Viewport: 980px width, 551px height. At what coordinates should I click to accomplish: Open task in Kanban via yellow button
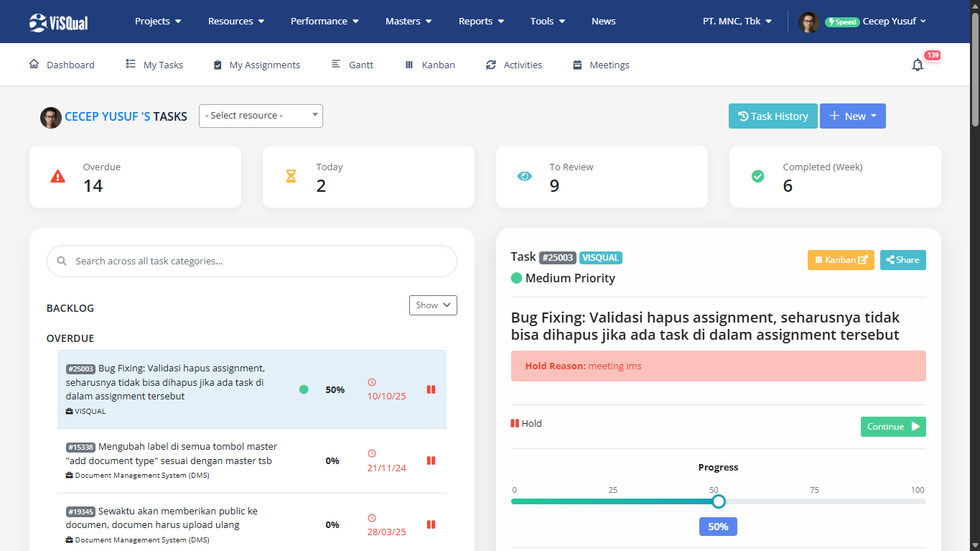click(841, 260)
